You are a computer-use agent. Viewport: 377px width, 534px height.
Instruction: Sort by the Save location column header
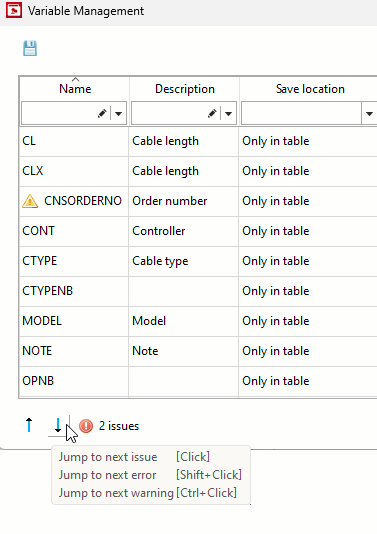pyautogui.click(x=310, y=89)
